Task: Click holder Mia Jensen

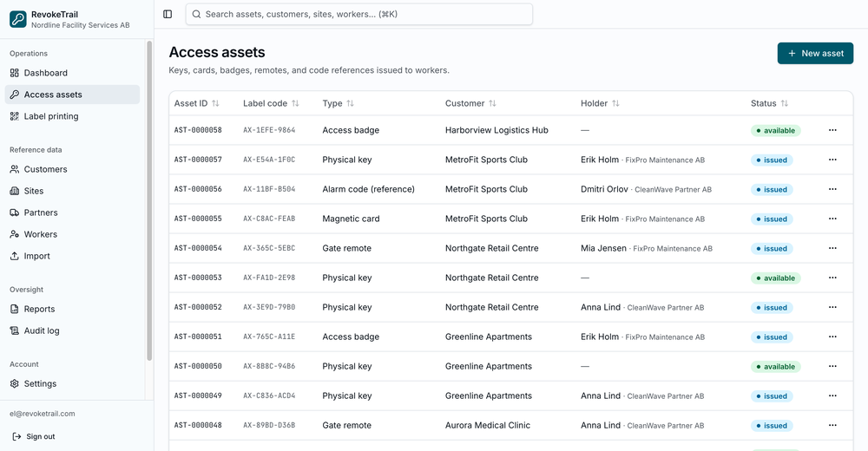Action: click(603, 248)
